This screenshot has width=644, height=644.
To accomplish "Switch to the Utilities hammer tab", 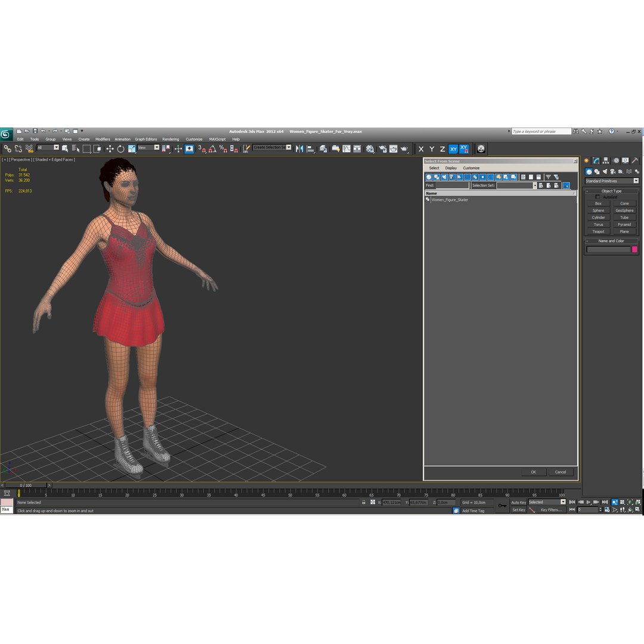I will tap(635, 160).
